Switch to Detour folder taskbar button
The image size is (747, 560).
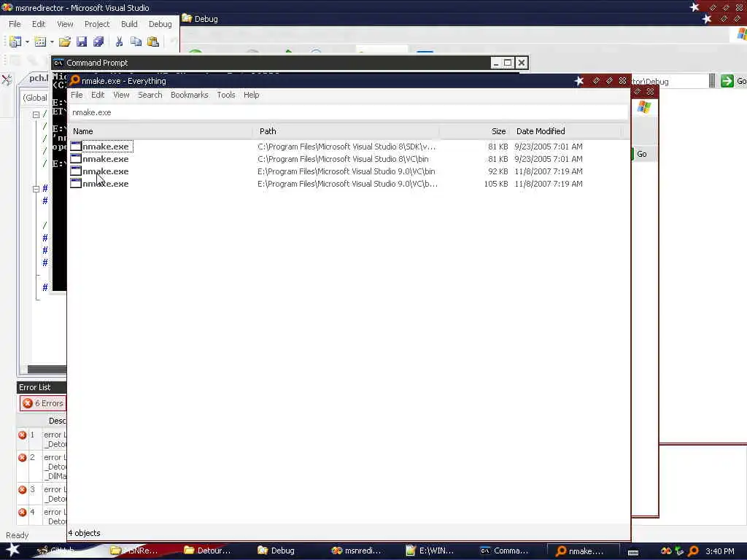click(x=207, y=551)
